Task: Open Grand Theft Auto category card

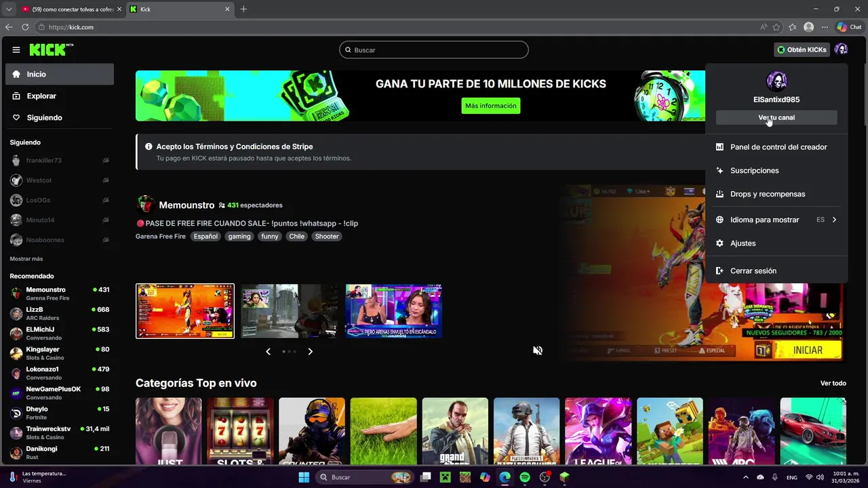Action: tap(455, 431)
